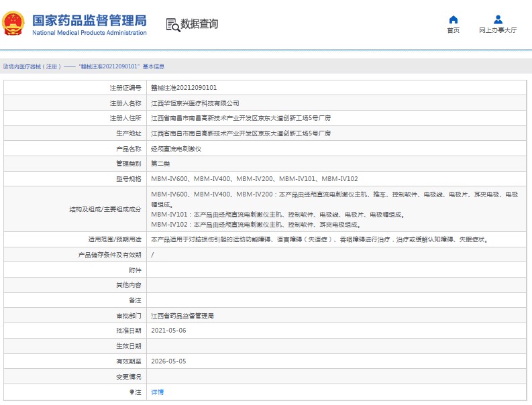This screenshot has height=405, width=532.
Task: Click the MBM-IV102 composition line
Action: [256, 225]
